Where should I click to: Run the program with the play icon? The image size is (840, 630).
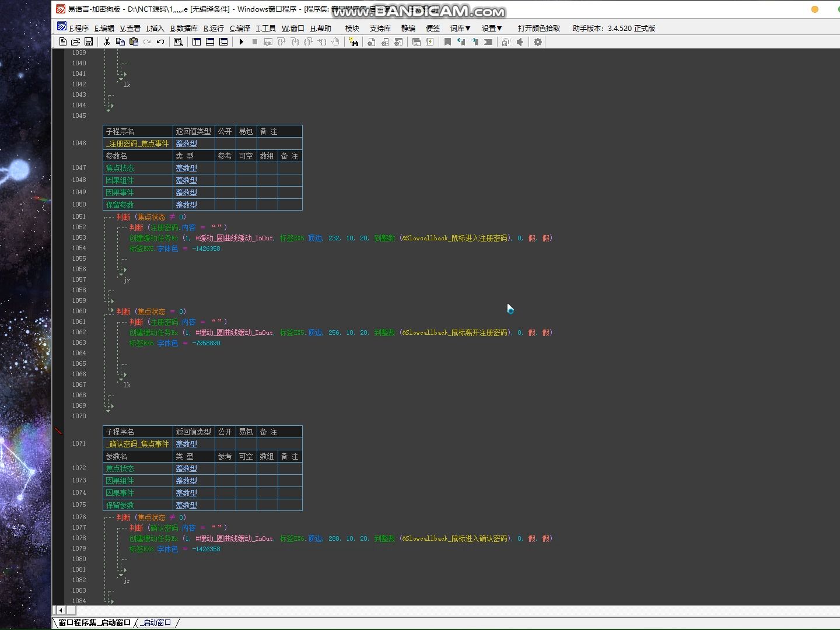[241, 42]
